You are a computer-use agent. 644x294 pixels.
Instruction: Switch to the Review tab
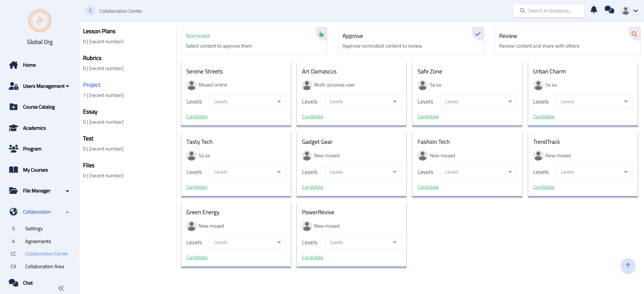(568, 41)
